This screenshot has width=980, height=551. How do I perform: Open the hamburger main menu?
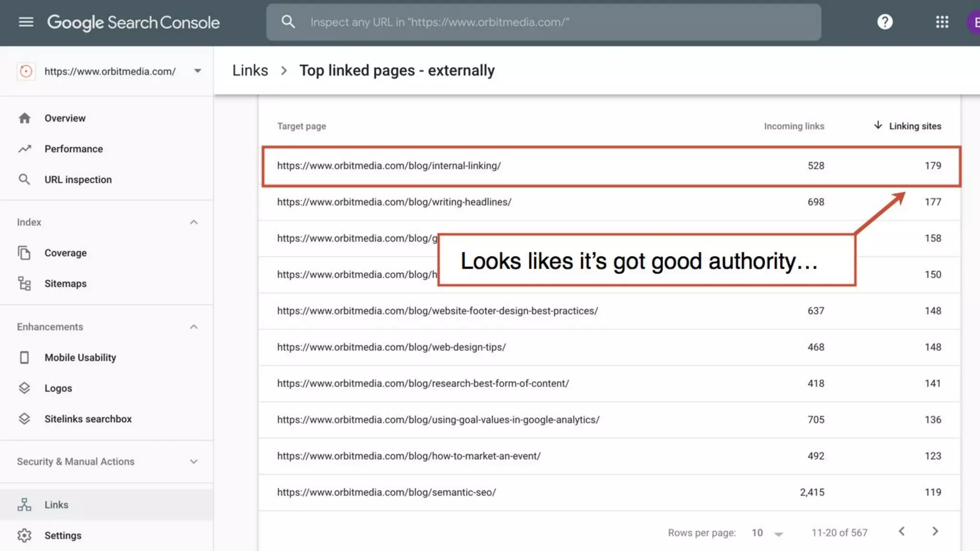(x=26, y=22)
